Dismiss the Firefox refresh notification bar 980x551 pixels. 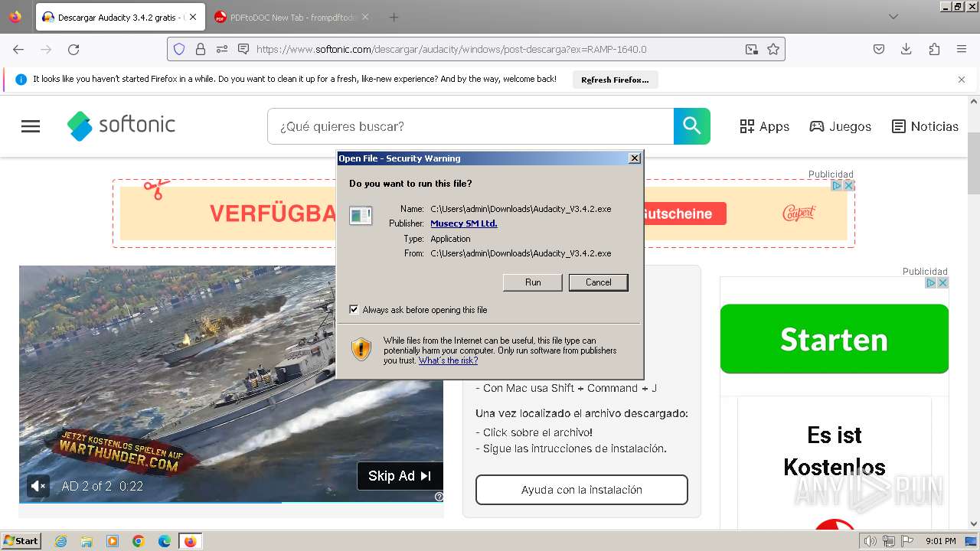pyautogui.click(x=962, y=79)
